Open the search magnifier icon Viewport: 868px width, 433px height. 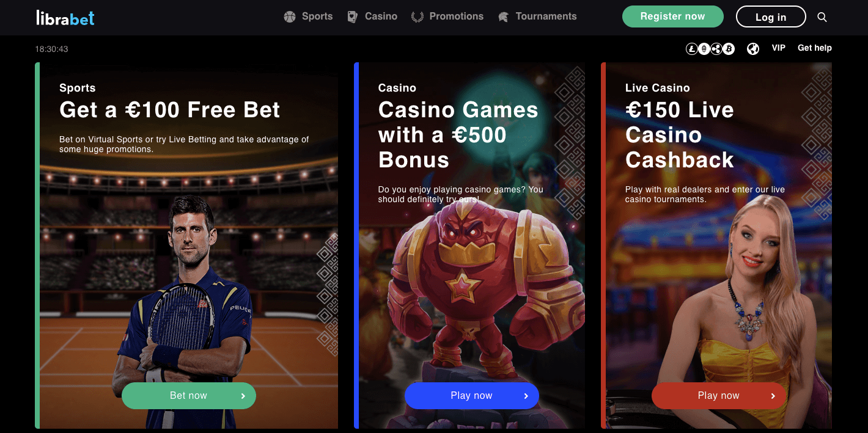822,17
